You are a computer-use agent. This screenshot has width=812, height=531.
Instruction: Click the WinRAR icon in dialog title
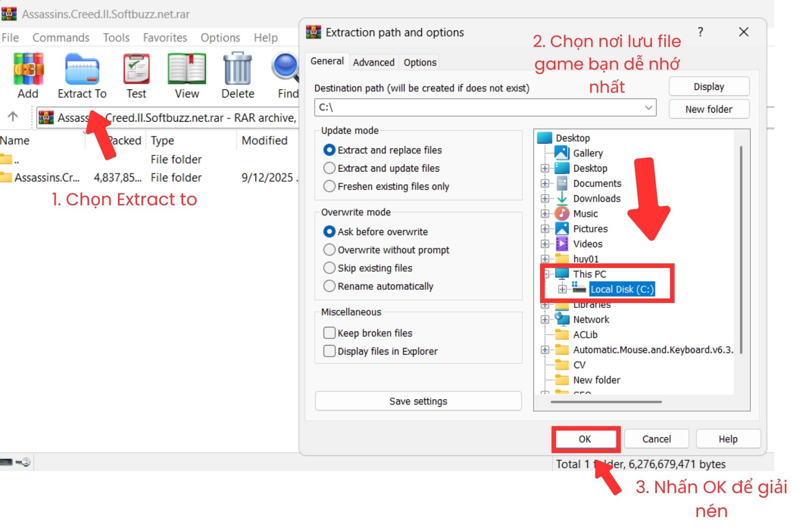(x=313, y=32)
